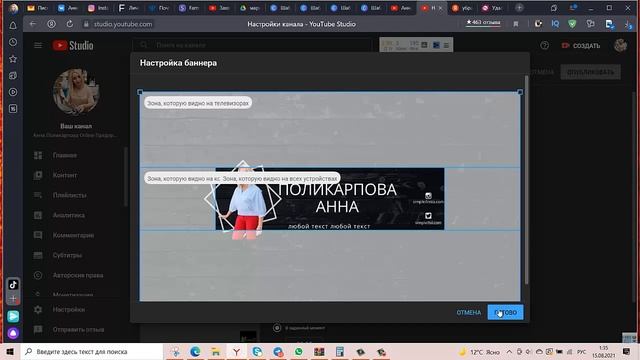Open WhatsApp from the taskbar
640x360 pixels.
pos(299,351)
